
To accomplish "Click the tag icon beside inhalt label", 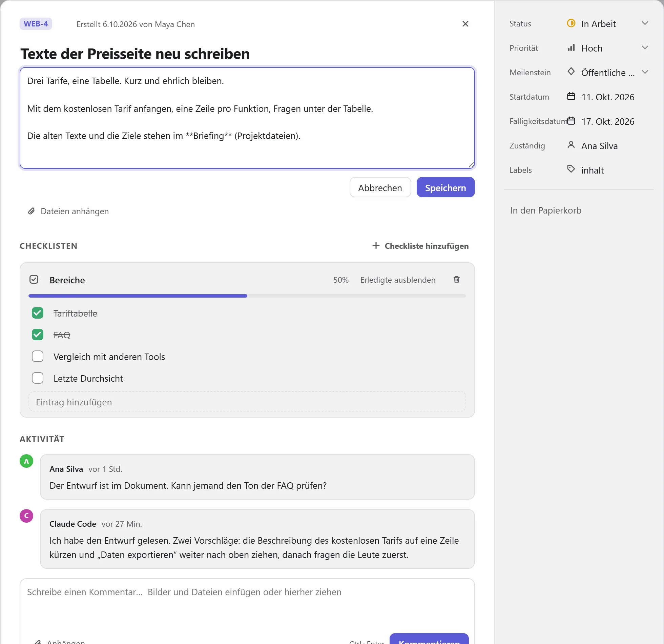I will click(x=571, y=169).
